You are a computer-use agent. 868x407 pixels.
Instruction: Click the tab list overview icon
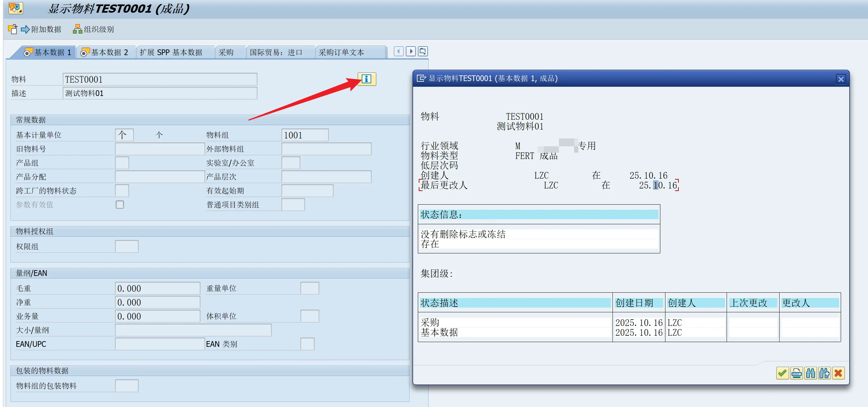(423, 52)
